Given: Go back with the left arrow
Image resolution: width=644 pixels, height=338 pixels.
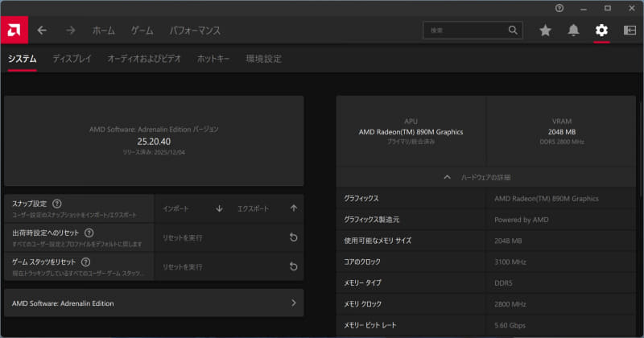Looking at the screenshot, I should (42, 31).
